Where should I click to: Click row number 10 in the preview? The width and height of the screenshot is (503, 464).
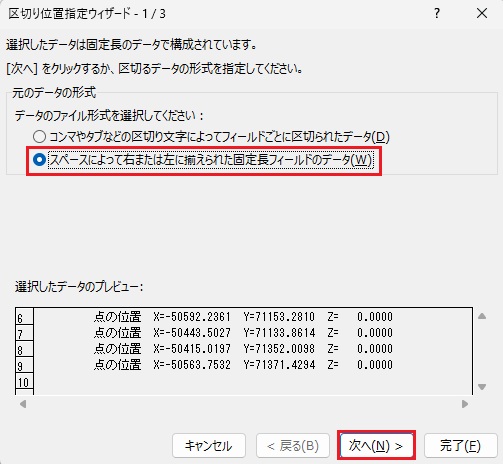(24, 382)
